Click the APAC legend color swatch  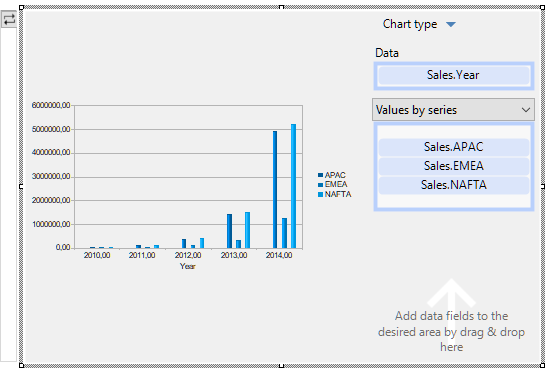[320, 175]
